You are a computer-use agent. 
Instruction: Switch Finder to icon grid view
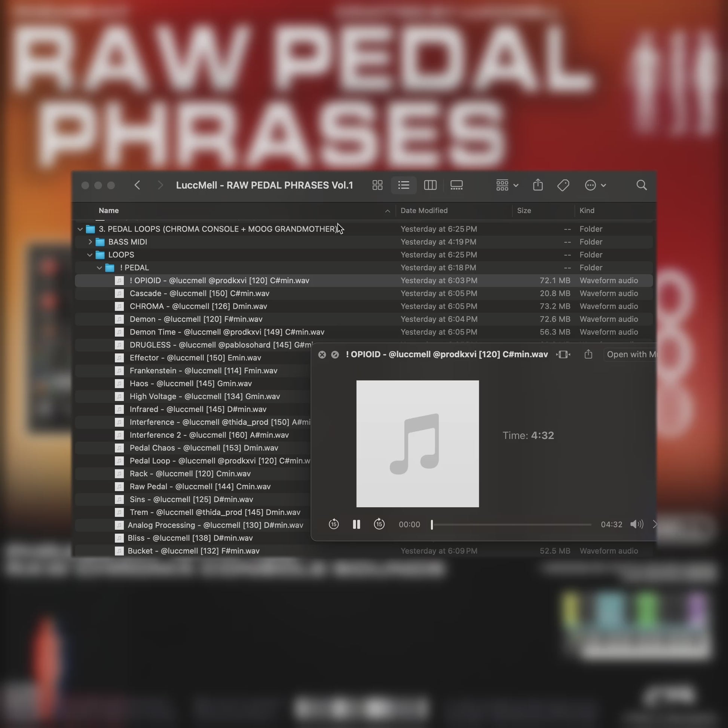[377, 185]
